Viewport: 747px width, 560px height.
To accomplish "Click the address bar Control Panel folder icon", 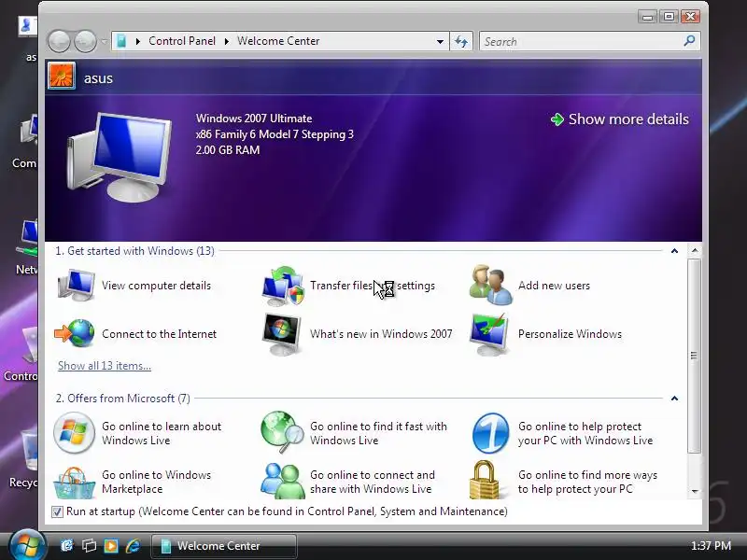I will 121,41.
